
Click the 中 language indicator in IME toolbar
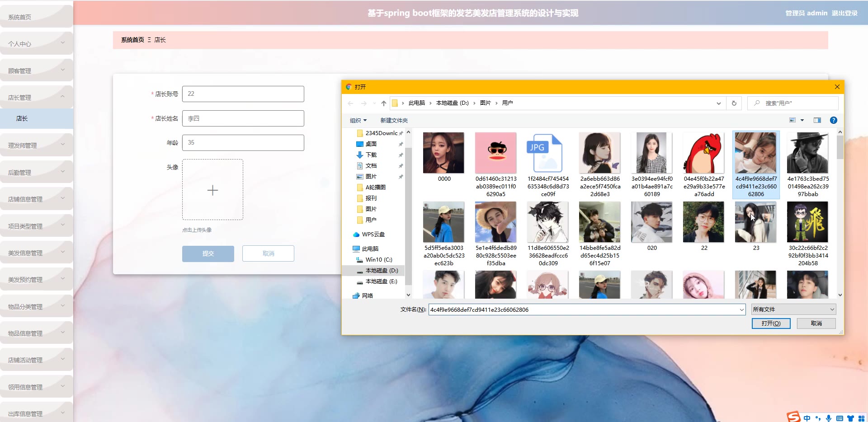pos(807,418)
